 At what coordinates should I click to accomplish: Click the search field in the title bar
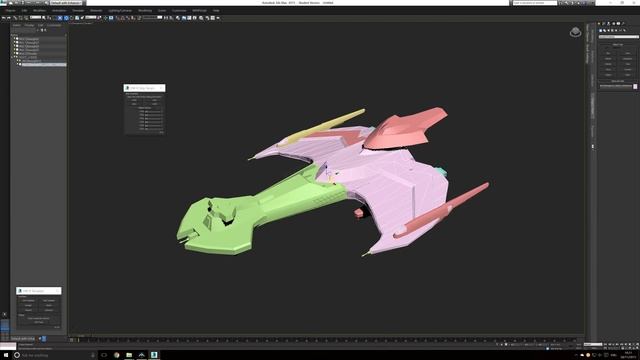point(535,3)
